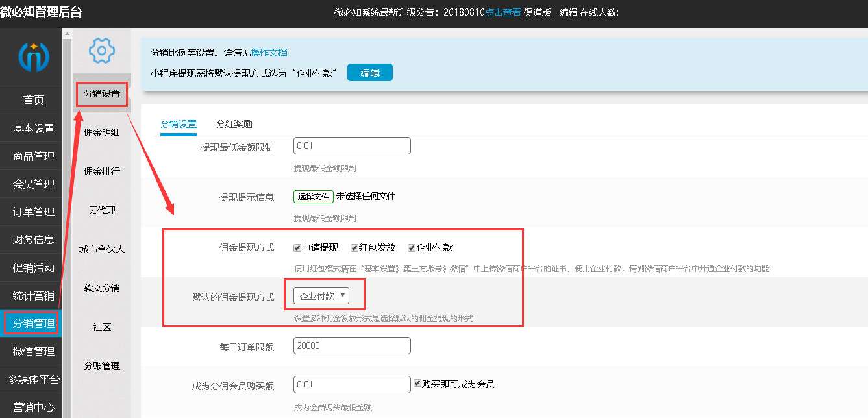The image size is (868, 418).
Task: Click the blue 编辑 button
Action: [x=370, y=73]
